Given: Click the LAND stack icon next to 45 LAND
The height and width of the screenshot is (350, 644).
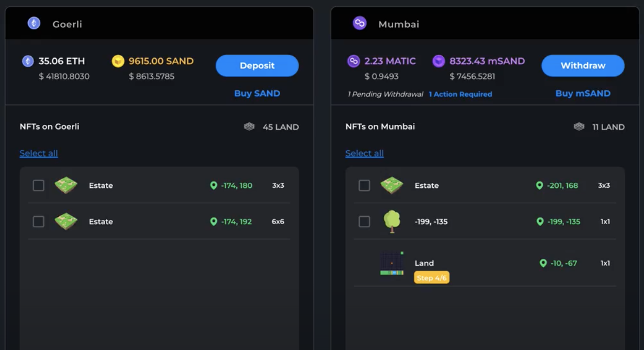Looking at the screenshot, I should 249,127.
